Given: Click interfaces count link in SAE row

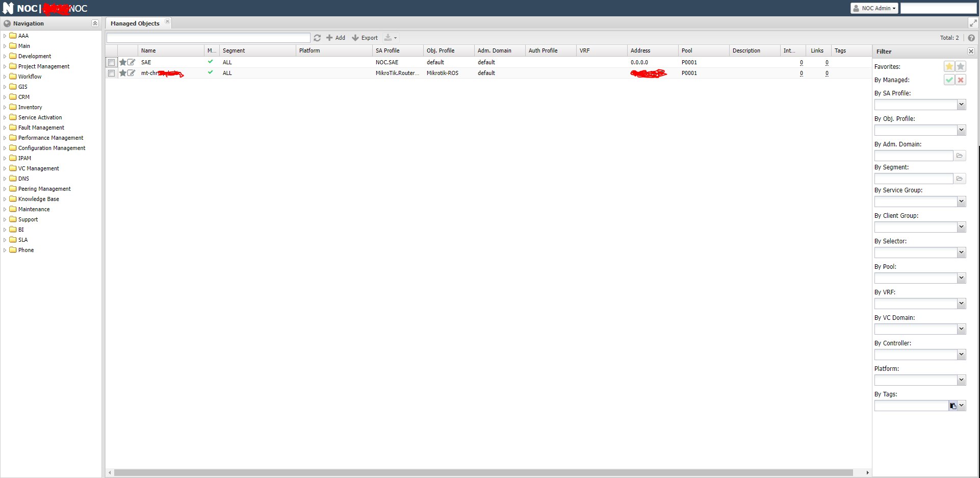Looking at the screenshot, I should coord(801,62).
